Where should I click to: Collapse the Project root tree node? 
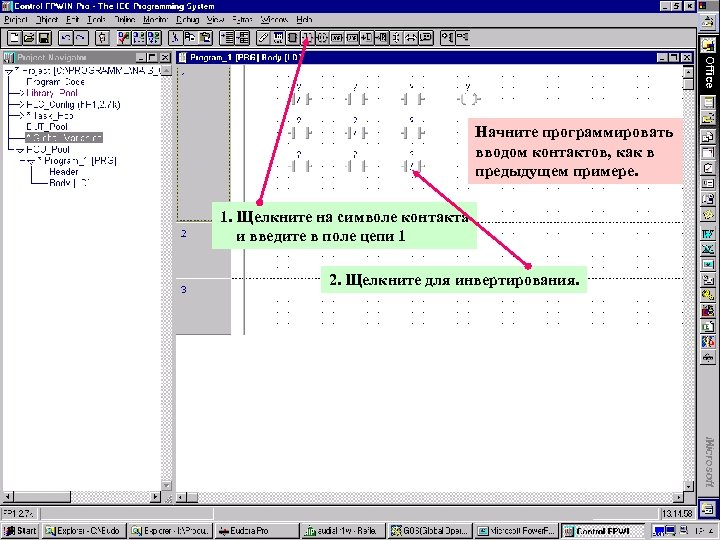[8, 71]
